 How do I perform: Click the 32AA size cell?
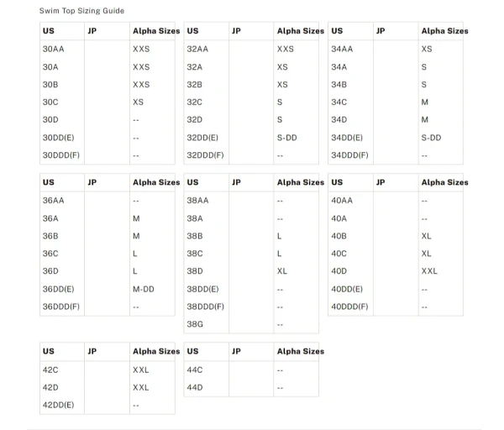(x=197, y=50)
